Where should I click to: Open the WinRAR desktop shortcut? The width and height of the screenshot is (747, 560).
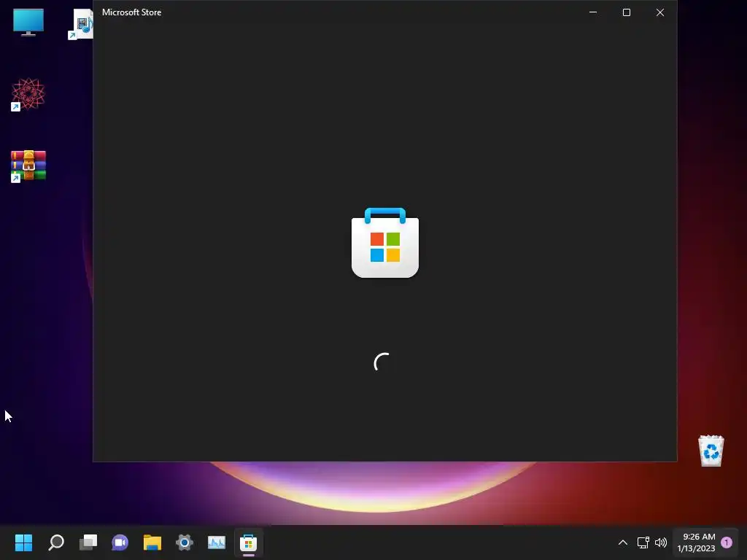tap(28, 166)
